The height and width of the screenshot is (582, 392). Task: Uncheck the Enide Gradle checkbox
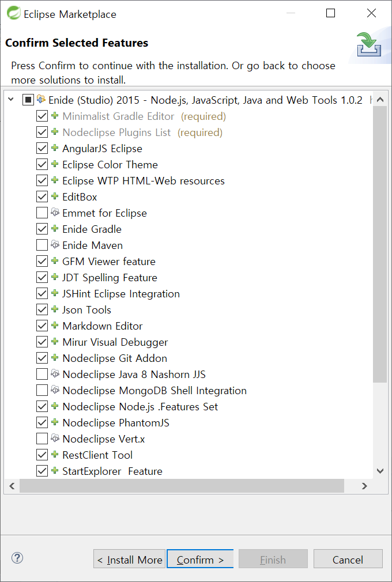coord(42,229)
